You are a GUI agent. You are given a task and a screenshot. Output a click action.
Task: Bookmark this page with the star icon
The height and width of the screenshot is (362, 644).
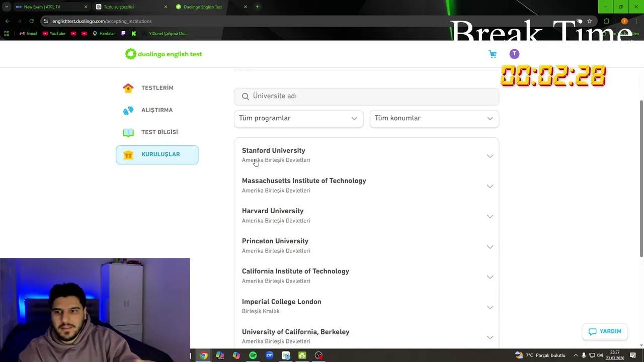(x=590, y=21)
